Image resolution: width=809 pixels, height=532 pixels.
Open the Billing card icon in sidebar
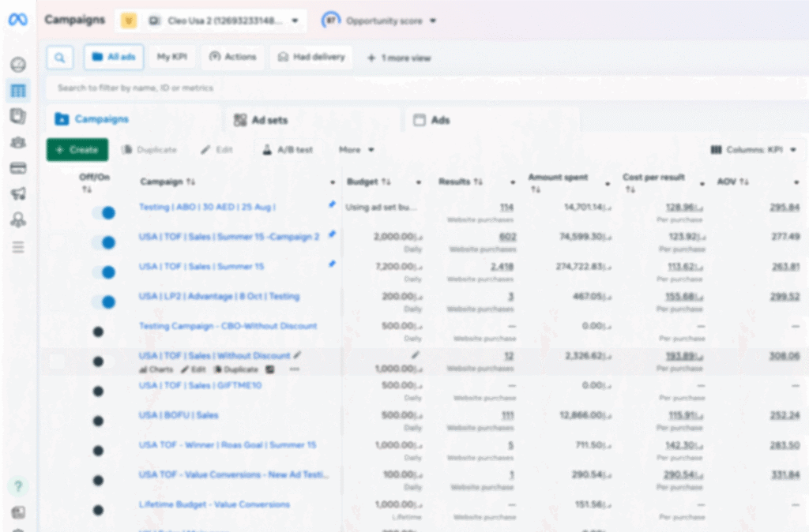(17, 168)
